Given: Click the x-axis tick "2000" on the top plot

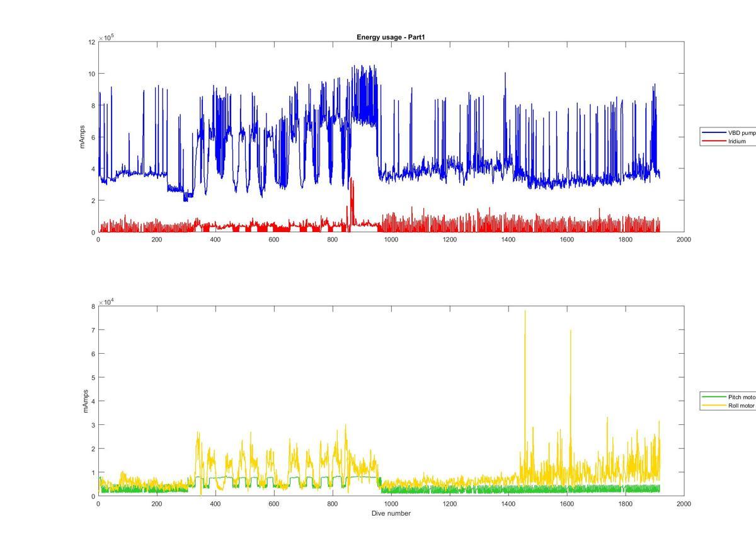Looking at the screenshot, I should click(684, 240).
